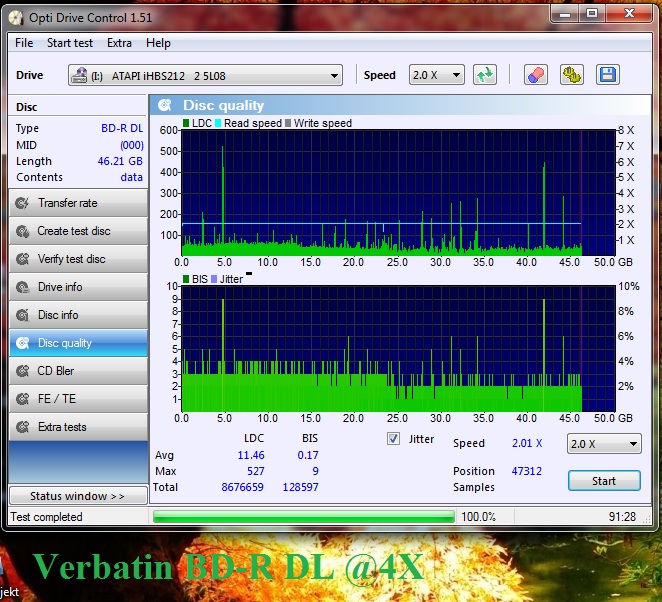This screenshot has width=662, height=602.
Task: Open the Extra menu
Action: tap(119, 43)
